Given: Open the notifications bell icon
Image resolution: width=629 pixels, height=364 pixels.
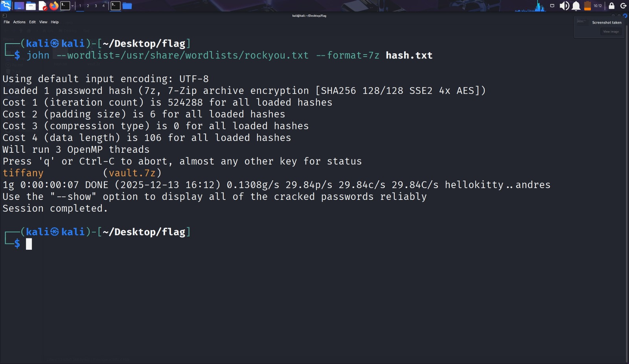Looking at the screenshot, I should 576,5.
